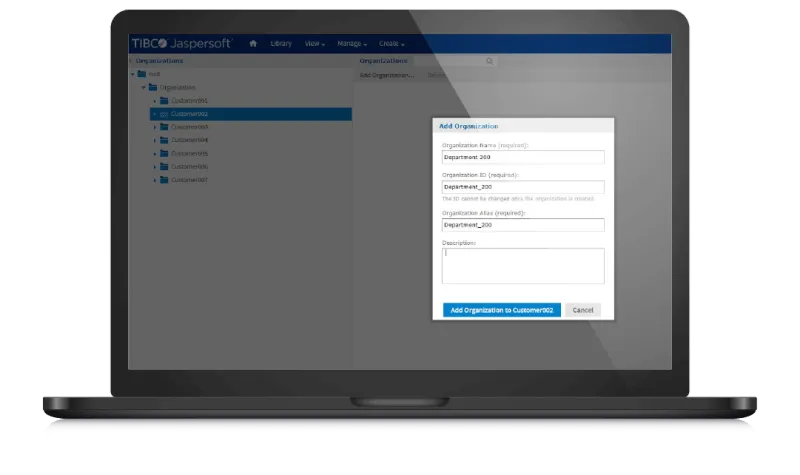Open the Manage dropdown menu
Image resolution: width=800 pixels, height=475 pixels.
[352, 44]
